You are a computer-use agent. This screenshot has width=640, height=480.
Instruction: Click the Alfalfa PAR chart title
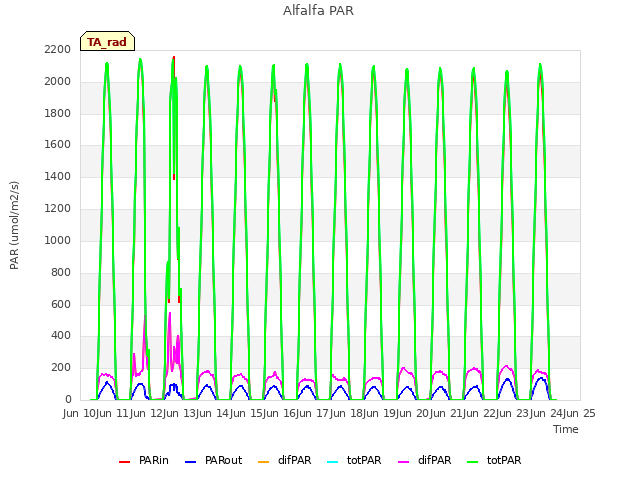[318, 10]
